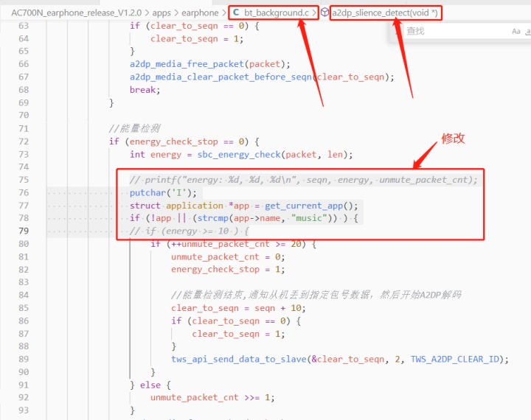This screenshot has height=420, width=531.
Task: Click putchar call on line 76
Action: point(147,192)
